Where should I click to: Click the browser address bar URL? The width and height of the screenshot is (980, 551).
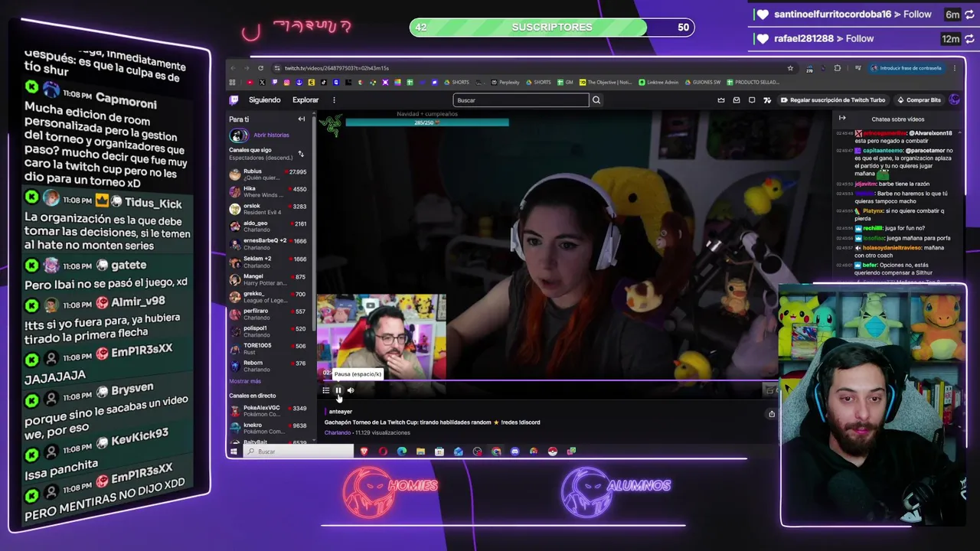click(337, 68)
